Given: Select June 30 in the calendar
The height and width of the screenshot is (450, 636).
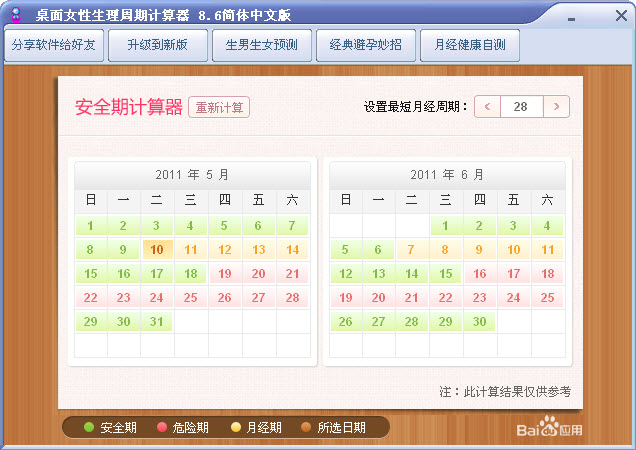Looking at the screenshot, I should point(479,321).
